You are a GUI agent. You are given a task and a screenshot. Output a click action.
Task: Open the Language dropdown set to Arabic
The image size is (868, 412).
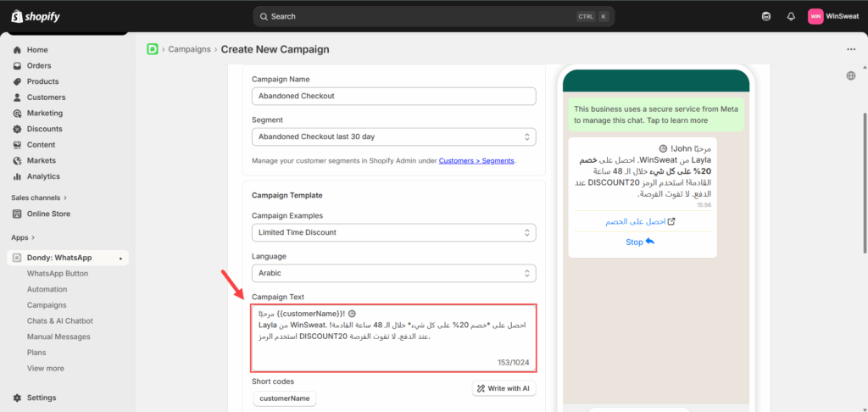(393, 273)
